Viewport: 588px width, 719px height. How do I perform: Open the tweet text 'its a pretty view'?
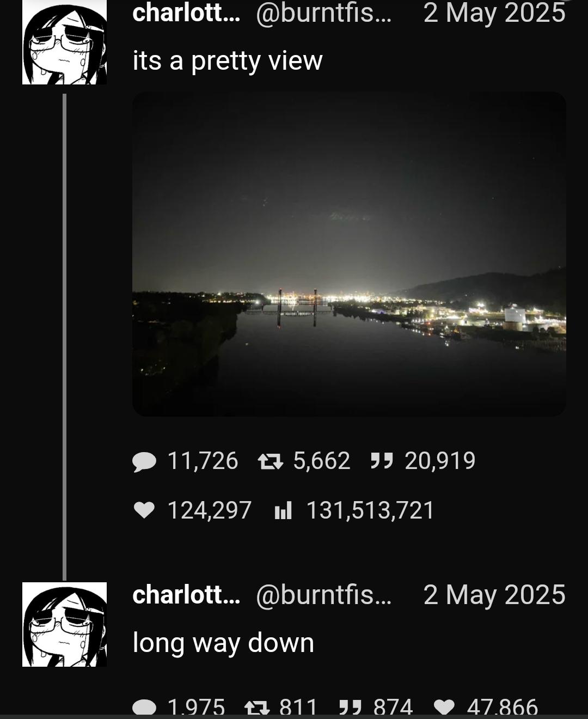pyautogui.click(x=228, y=60)
